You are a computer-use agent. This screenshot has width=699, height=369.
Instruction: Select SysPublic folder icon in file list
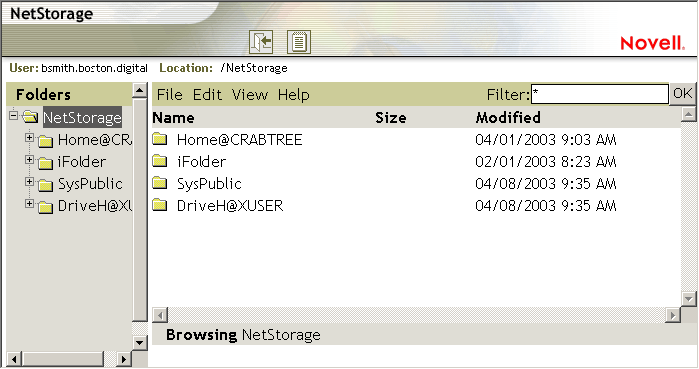160,183
